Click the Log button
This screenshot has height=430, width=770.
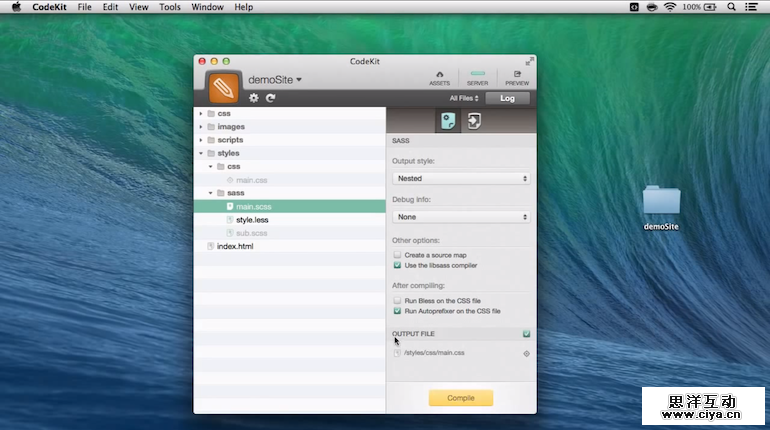click(507, 98)
